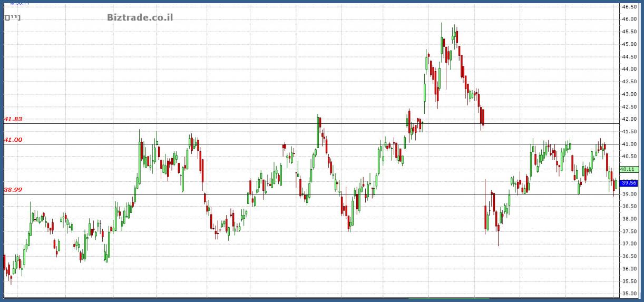644x302 pixels.
Task: Click the green 40.11 price tag
Action: click(629, 170)
